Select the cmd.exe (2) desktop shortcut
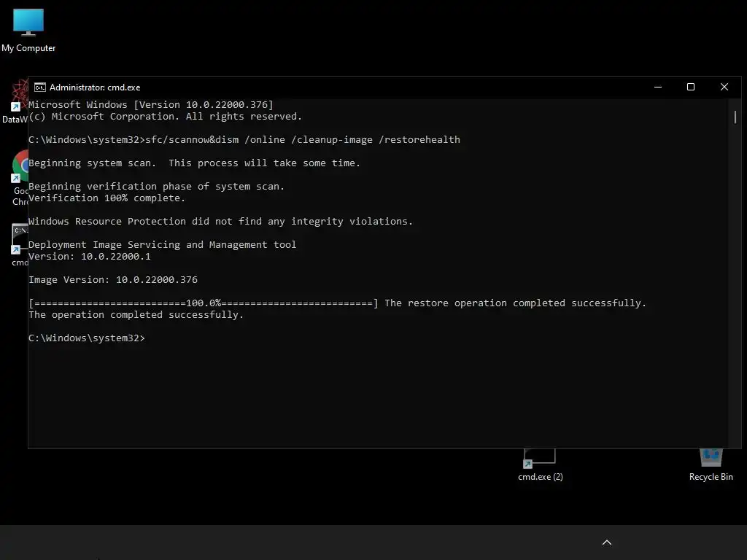Viewport: 747px width, 560px height. (x=541, y=464)
